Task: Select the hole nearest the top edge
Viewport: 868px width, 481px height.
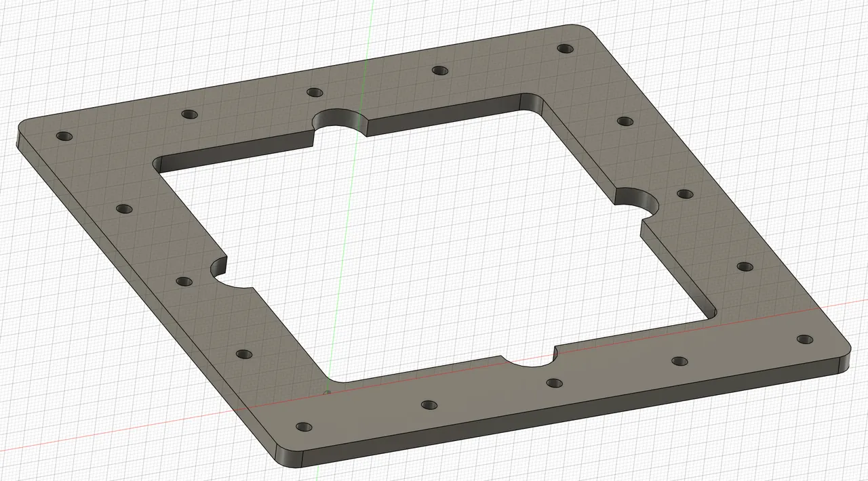Action: [x=566, y=48]
